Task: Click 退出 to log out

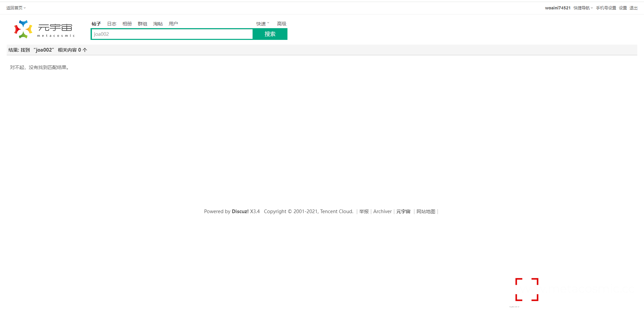Action: tap(633, 8)
